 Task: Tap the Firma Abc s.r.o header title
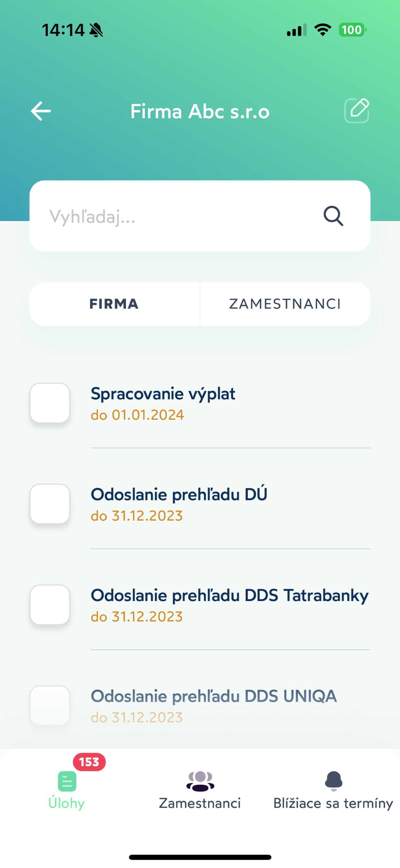[x=200, y=111]
